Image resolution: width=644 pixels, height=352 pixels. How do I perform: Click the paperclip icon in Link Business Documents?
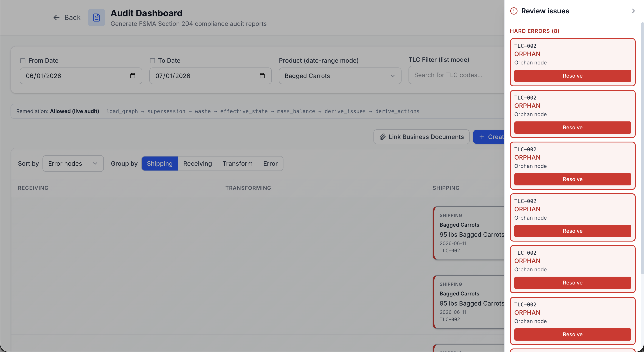pyautogui.click(x=382, y=137)
